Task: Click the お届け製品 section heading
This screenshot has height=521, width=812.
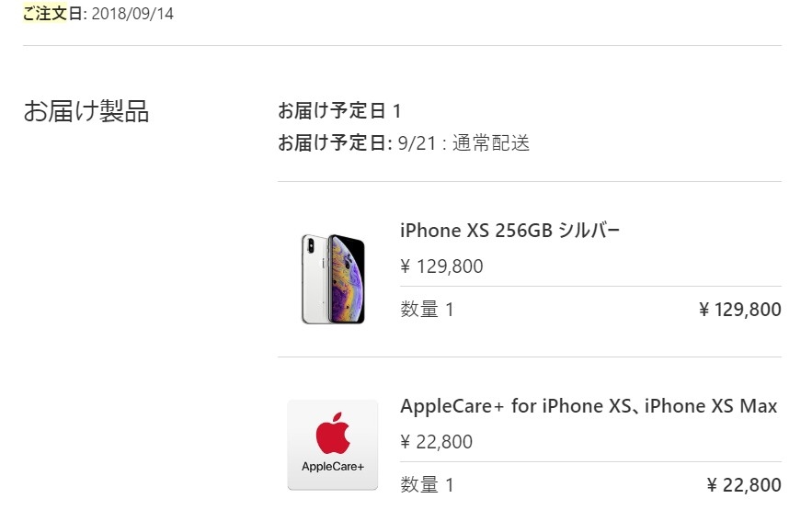Action: (x=86, y=111)
